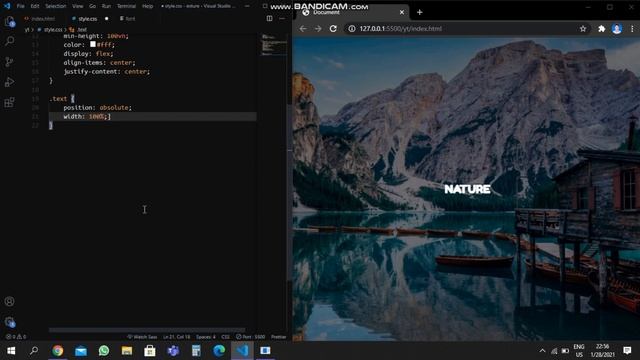Open the Chrome three-dot menu

pyautogui.click(x=632, y=29)
